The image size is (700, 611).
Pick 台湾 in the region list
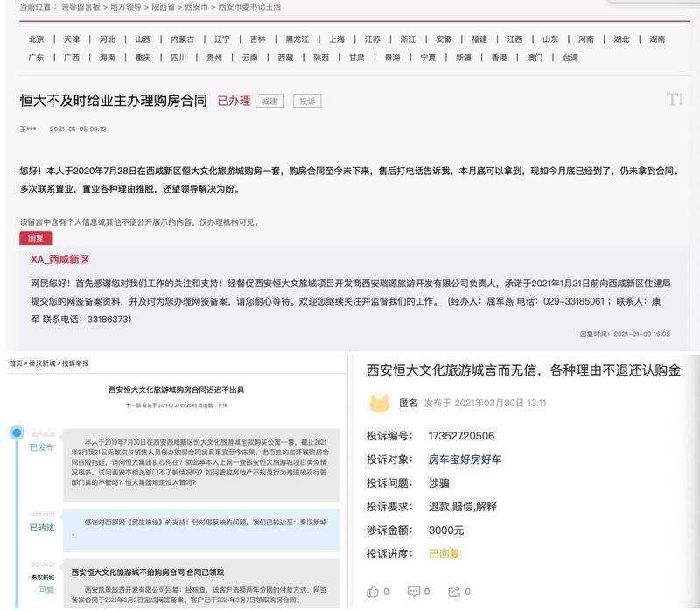pos(570,58)
